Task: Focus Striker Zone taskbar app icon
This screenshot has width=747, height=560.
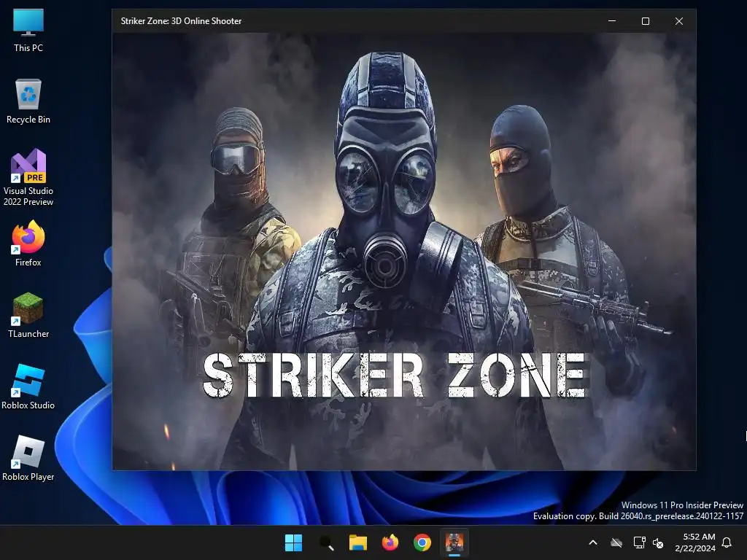Action: pos(454,542)
